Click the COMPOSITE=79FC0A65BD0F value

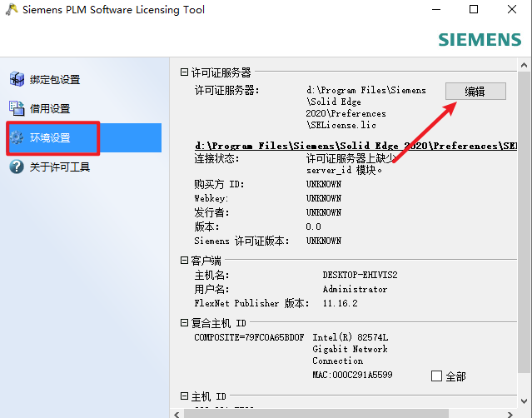[249, 337]
